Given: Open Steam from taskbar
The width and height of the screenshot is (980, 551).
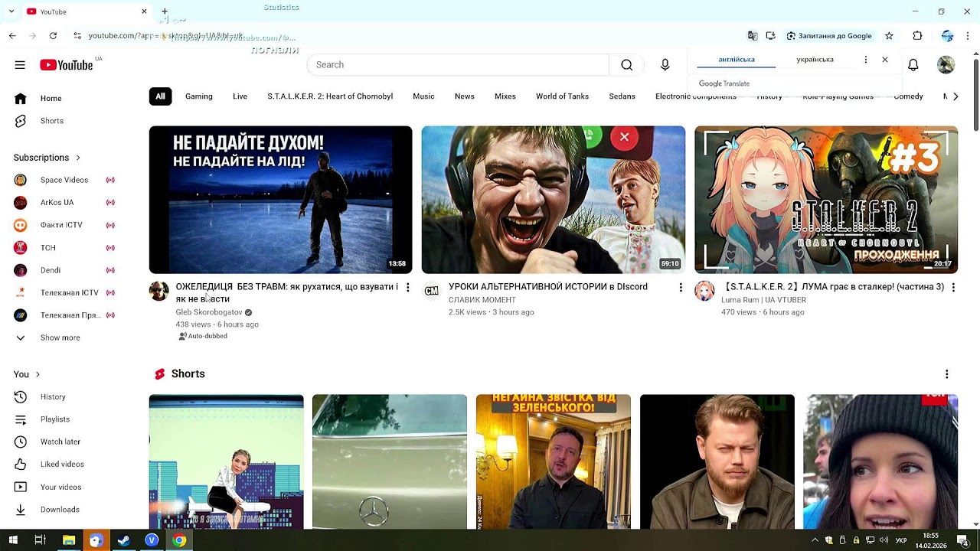Looking at the screenshot, I should pyautogui.click(x=123, y=540).
